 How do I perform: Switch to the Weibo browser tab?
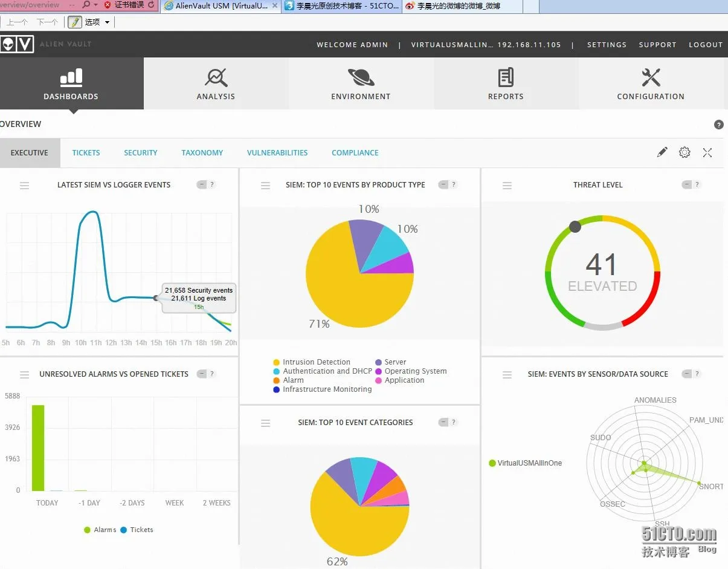coord(462,6)
